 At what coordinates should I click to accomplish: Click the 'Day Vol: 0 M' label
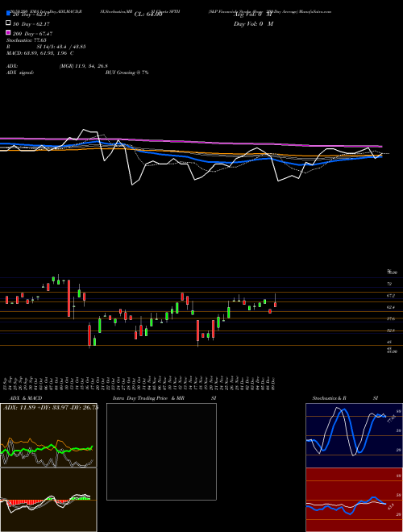pos(253,24)
